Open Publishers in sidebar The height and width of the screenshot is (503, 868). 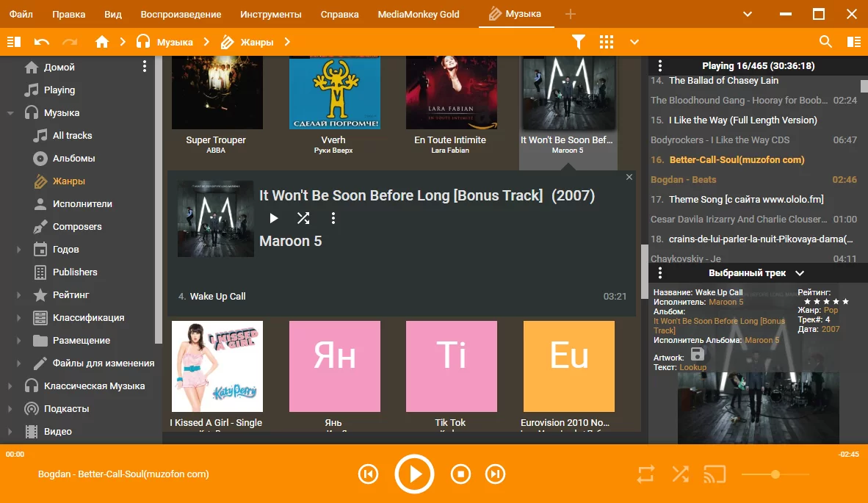click(75, 272)
